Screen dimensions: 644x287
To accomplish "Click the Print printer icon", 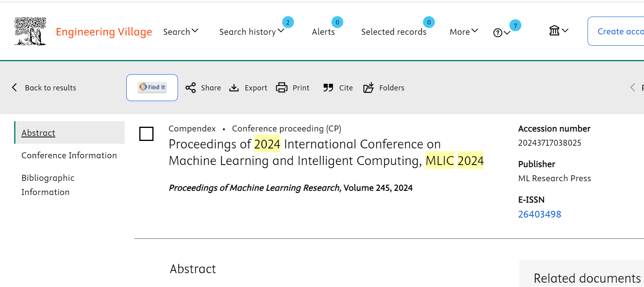I will pyautogui.click(x=282, y=88).
